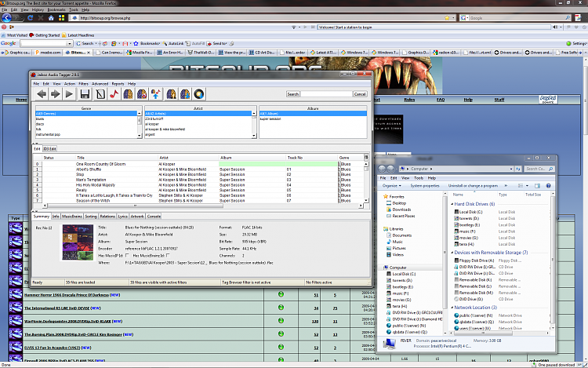Click the preview pane icon in Explorer toolbar
This screenshot has width=588, height=368.
(x=537, y=186)
